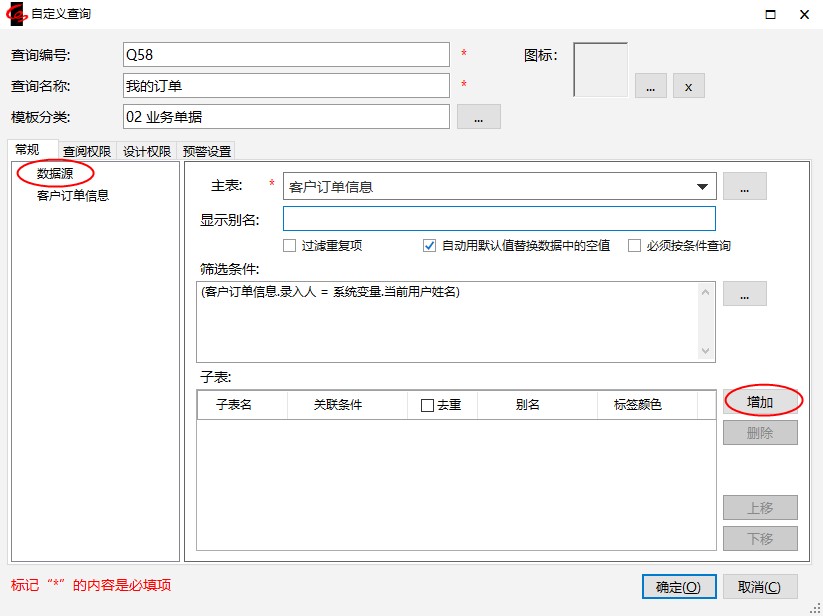Switch to the 查阅权限 tab
This screenshot has height=616, width=823.
87,151
